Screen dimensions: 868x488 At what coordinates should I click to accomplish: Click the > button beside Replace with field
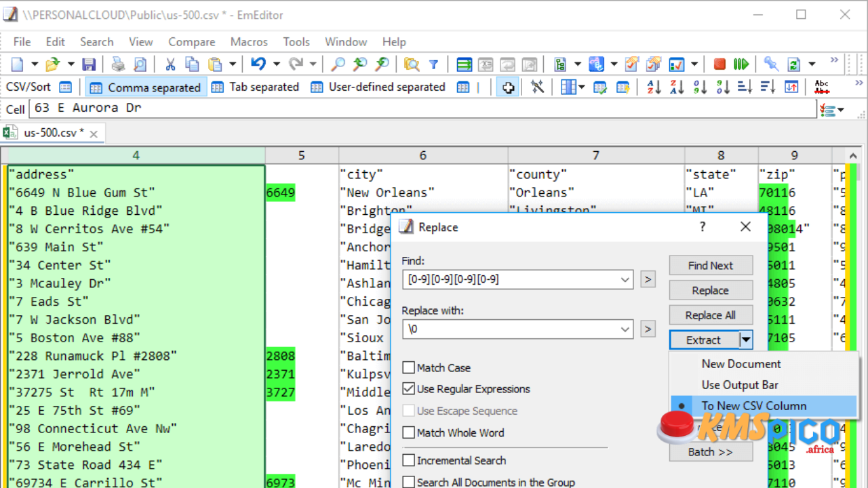coord(648,329)
